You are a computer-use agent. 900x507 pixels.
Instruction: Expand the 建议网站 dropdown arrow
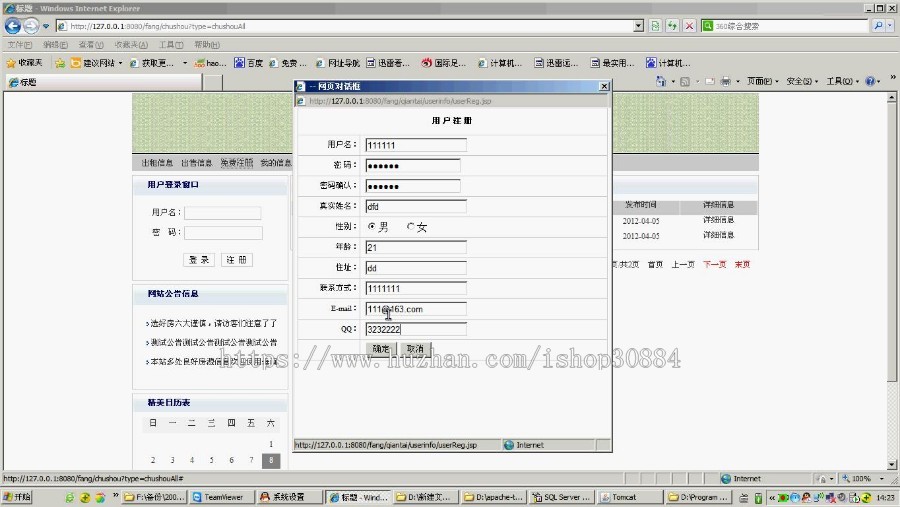(x=120, y=63)
